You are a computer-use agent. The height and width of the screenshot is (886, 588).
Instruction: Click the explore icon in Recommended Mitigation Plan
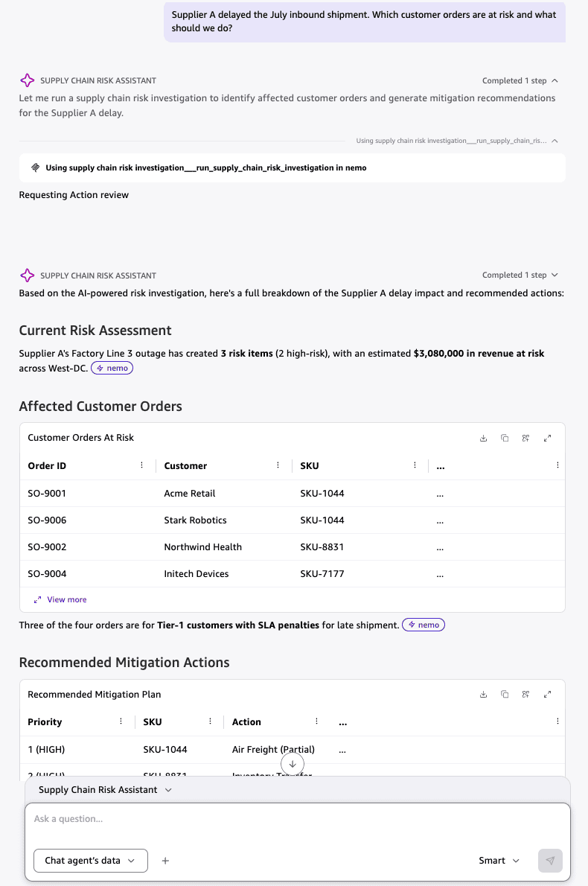pos(526,695)
